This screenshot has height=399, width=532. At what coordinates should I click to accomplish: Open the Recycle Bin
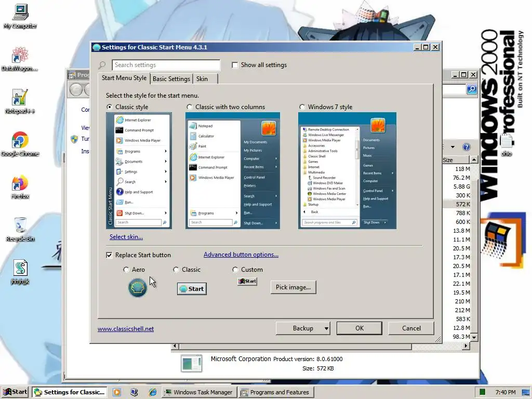pos(20,229)
